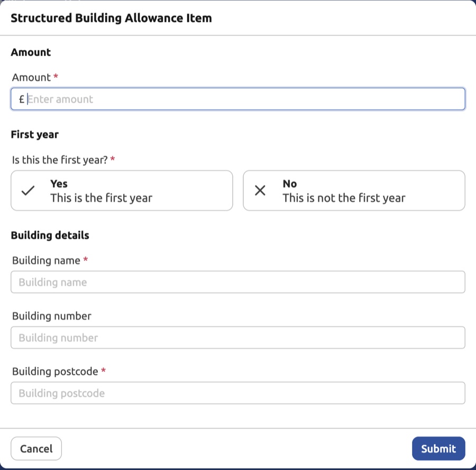This screenshot has height=470, width=476.
Task: Select Yes, this is the first year
Action: tap(122, 191)
